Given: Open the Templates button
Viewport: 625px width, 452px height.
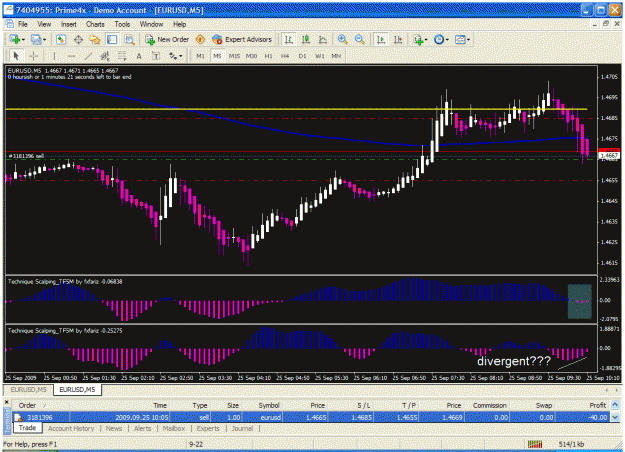Looking at the screenshot, I should click(x=460, y=39).
